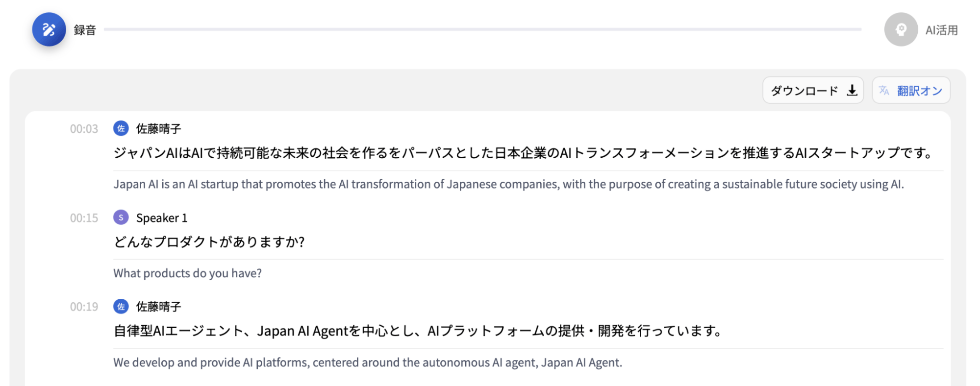Jump to the 00:03 timestamp

(x=84, y=129)
